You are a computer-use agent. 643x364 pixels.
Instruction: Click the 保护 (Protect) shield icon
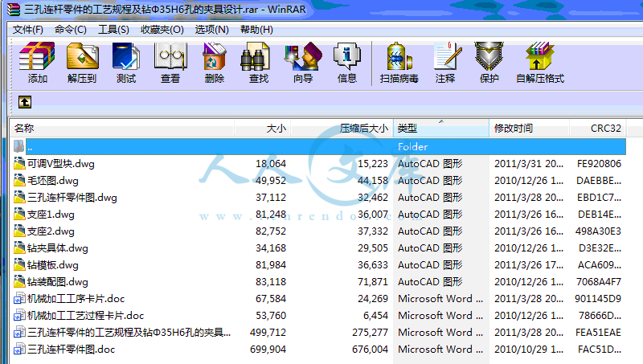(x=489, y=56)
